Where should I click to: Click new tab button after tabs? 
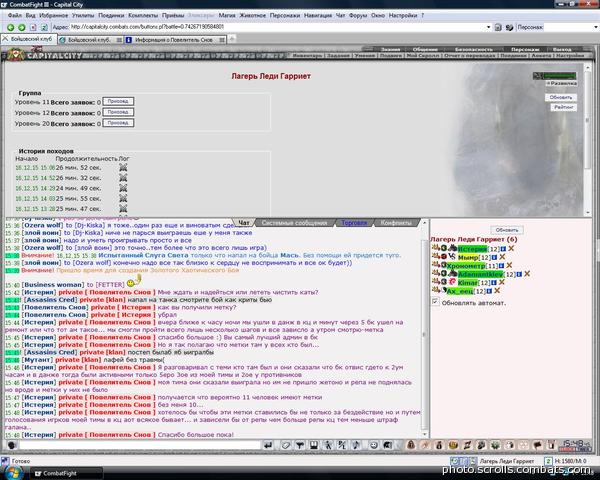(x=232, y=39)
